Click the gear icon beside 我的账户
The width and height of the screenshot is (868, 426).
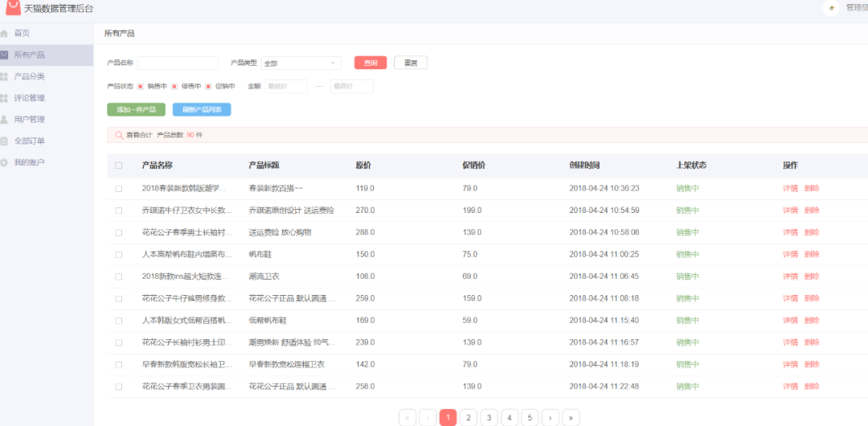(x=5, y=163)
